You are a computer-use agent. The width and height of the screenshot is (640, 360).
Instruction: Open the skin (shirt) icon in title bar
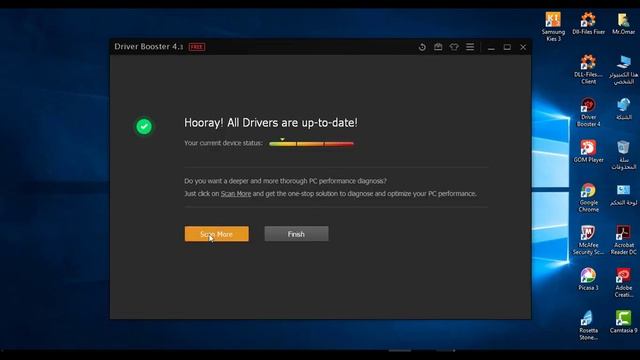[x=454, y=47]
